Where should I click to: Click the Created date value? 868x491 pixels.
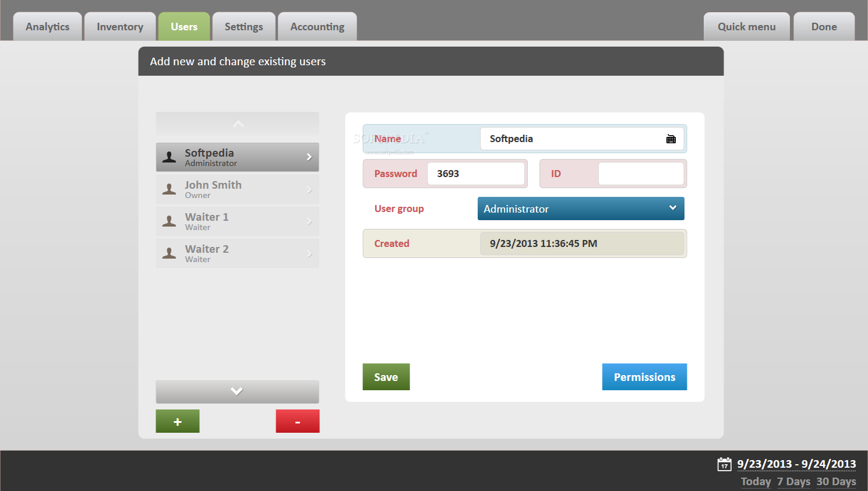[543, 243]
